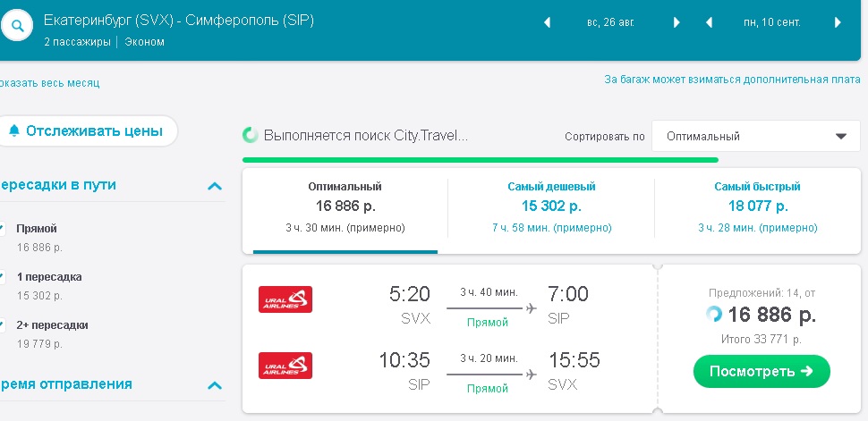
Task: Click the Ural Airlines logo on return flight
Action: pyautogui.click(x=285, y=366)
